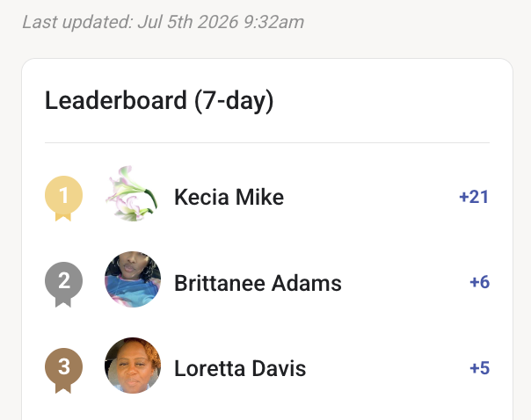Viewport: 531px width, 420px height.
Task: Click the bronze third-place medal badge
Action: pos(63,370)
